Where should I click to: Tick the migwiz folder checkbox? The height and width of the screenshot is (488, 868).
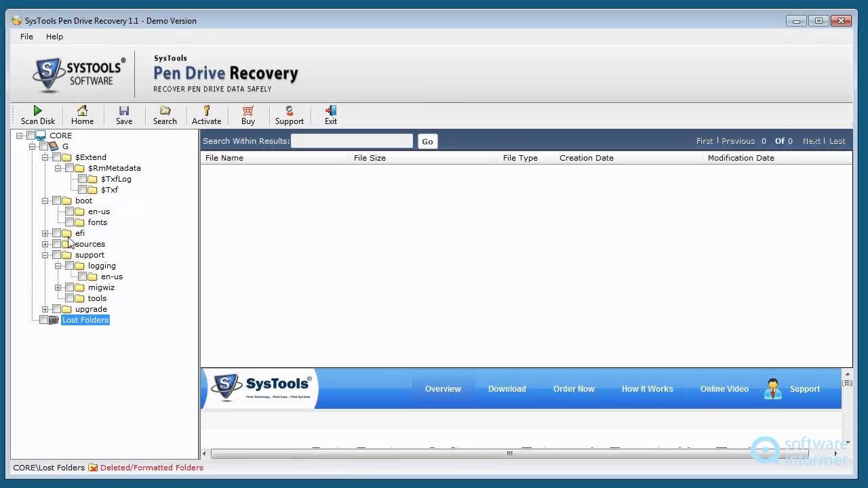tap(69, 287)
